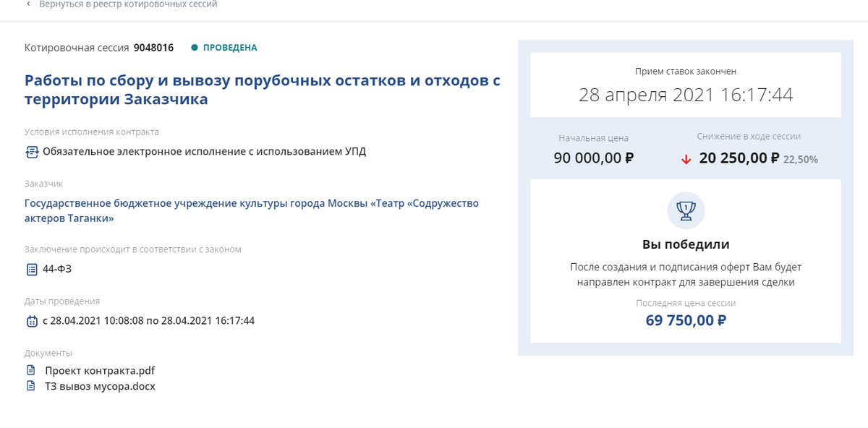The height and width of the screenshot is (428, 868).
Task: Click the 44-ФЗ law document icon
Action: pos(31,269)
